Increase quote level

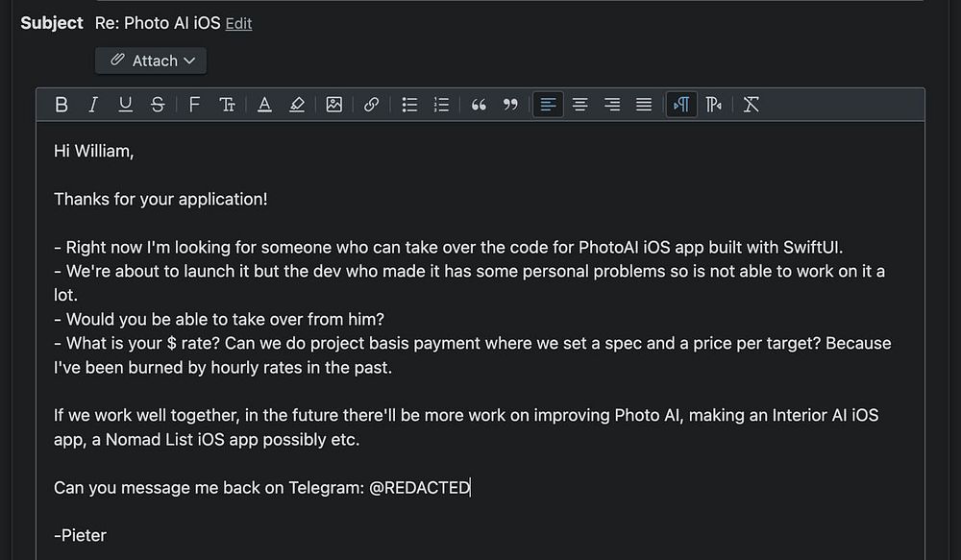(x=479, y=105)
